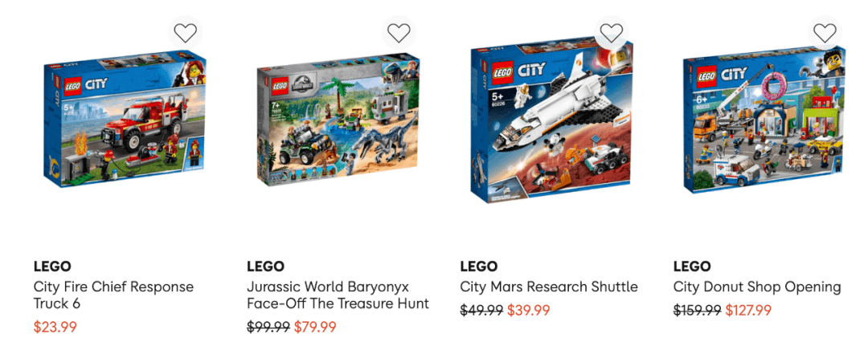The width and height of the screenshot is (868, 358).
Task: Click the $79.99 sale price
Action: [315, 327]
